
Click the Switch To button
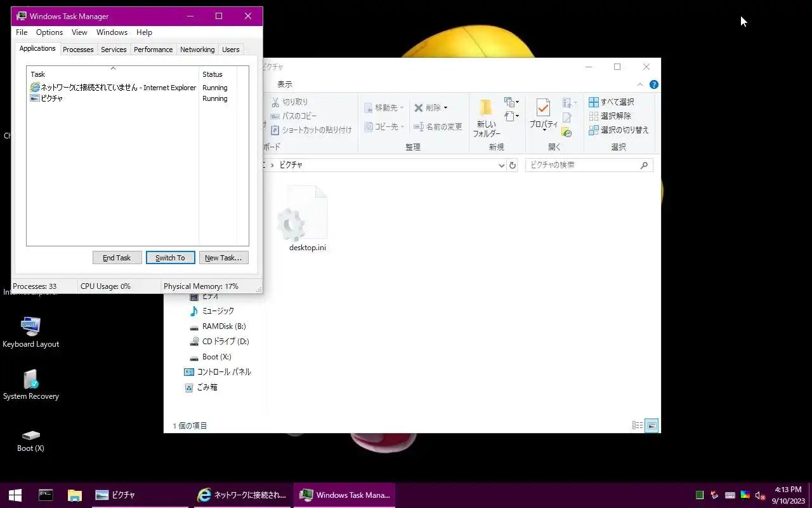point(170,258)
